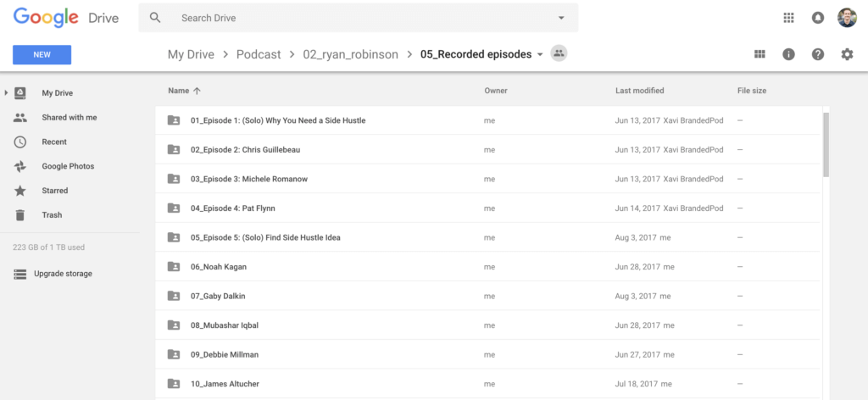The width and height of the screenshot is (868, 400).
Task: Open the Google apps grid launcher
Action: (x=789, y=18)
